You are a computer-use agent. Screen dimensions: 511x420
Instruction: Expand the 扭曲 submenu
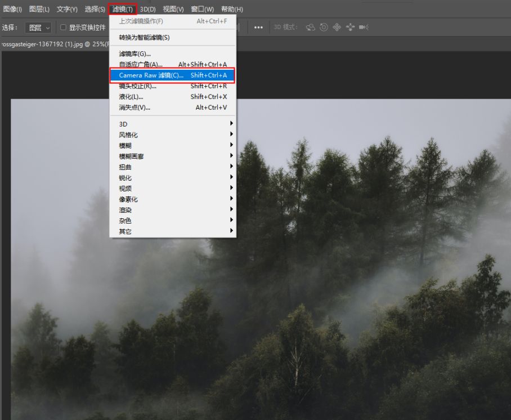coord(172,167)
